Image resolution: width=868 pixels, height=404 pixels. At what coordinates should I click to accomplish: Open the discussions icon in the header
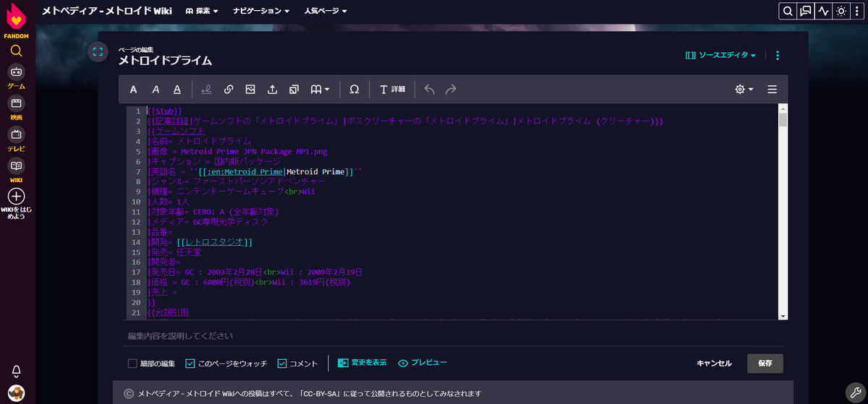click(806, 11)
